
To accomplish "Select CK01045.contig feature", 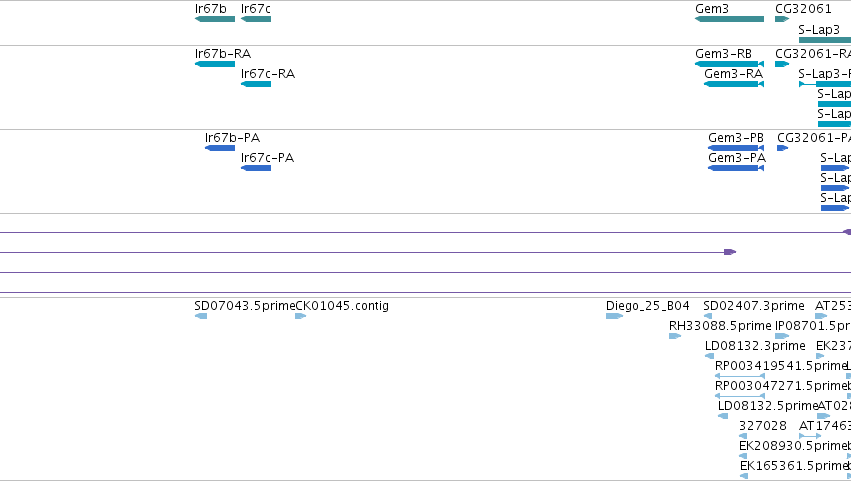I will [301, 316].
